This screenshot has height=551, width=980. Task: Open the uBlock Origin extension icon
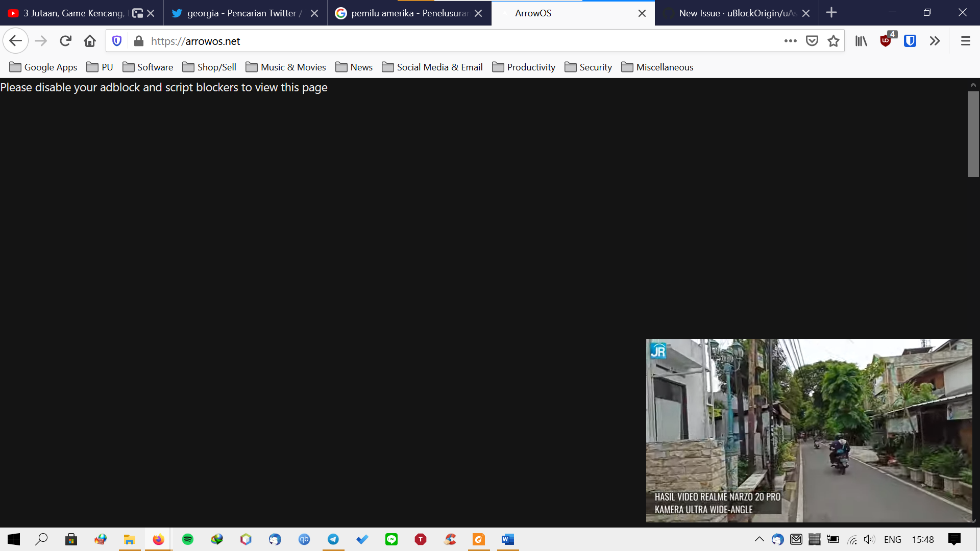[886, 40]
